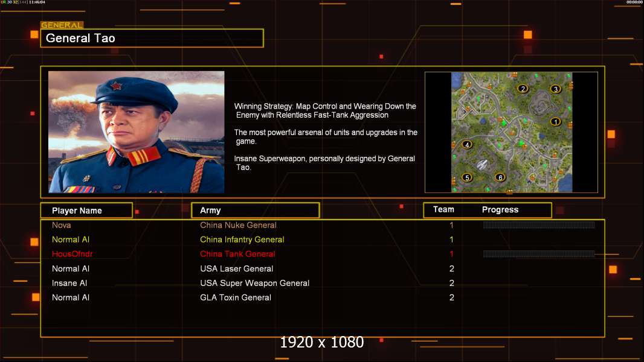Click the frame counter readout at top left
This screenshot has width=644, height=362.
tap(23, 2)
